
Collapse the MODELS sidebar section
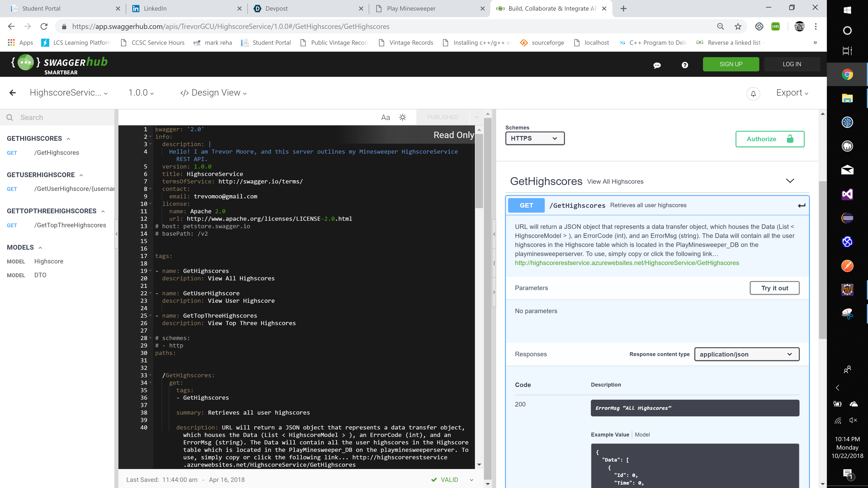pos(40,248)
